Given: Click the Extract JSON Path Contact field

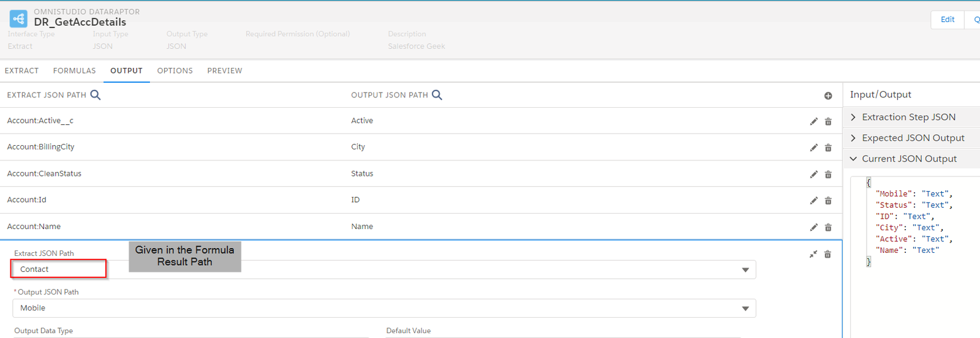Looking at the screenshot, I should 59,269.
